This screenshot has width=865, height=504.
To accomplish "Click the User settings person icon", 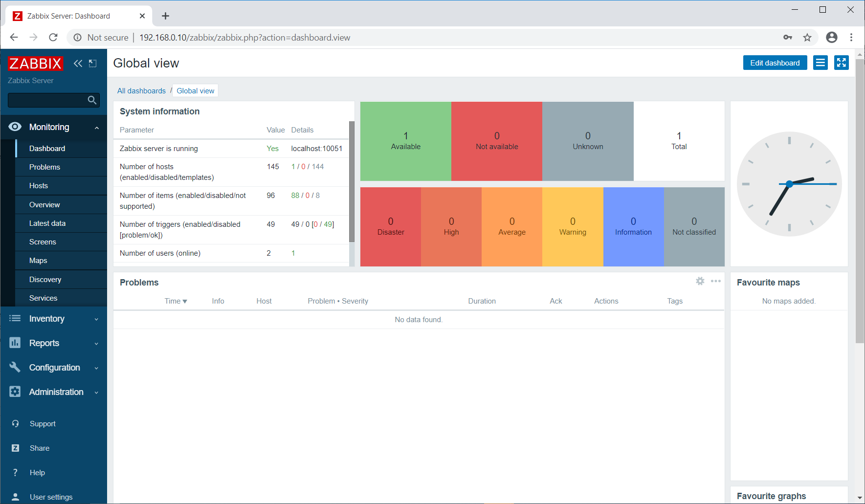I will 16,497.
